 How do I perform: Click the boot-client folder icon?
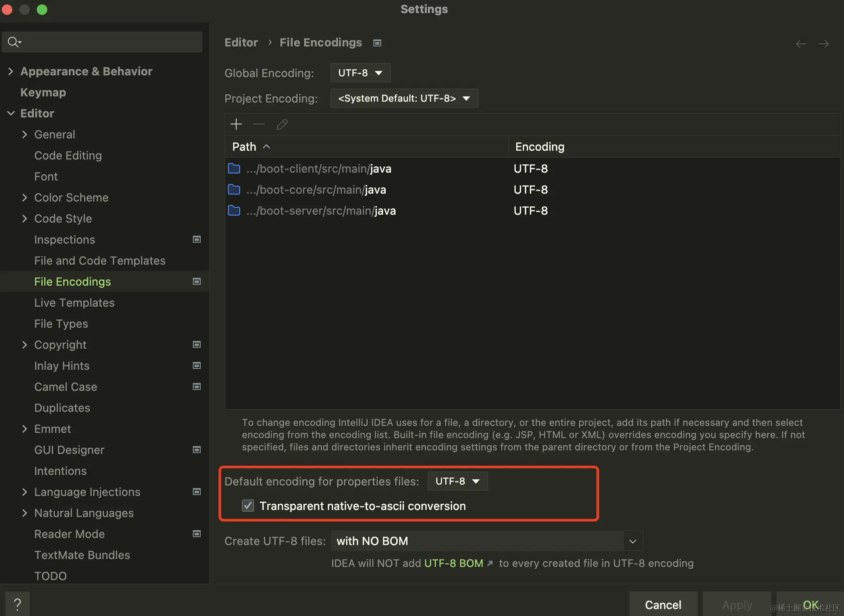(234, 169)
